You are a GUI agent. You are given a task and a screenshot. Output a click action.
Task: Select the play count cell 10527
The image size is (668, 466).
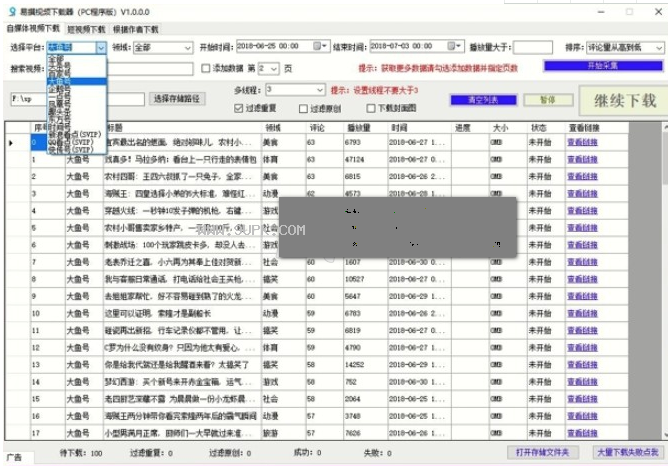coord(366,279)
